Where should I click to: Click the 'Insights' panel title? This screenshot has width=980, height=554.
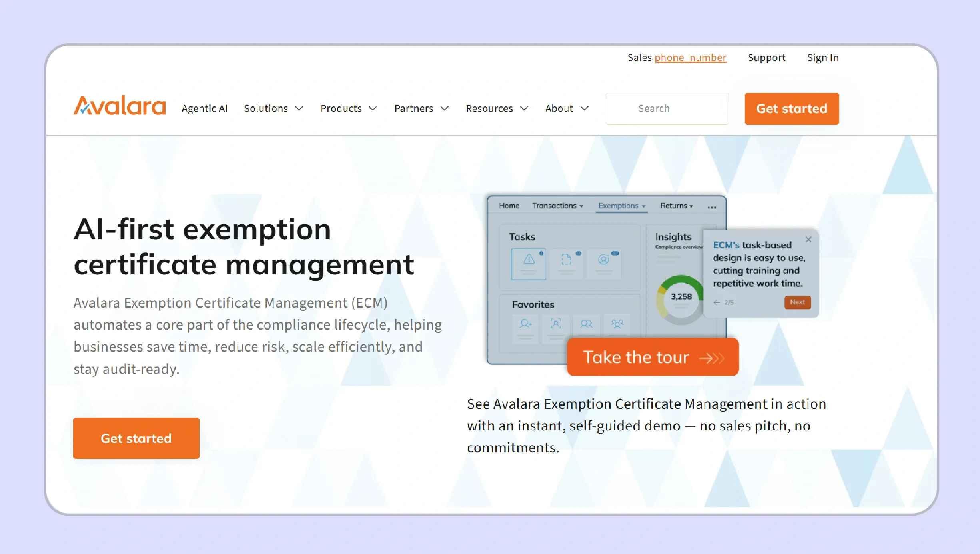click(x=673, y=237)
